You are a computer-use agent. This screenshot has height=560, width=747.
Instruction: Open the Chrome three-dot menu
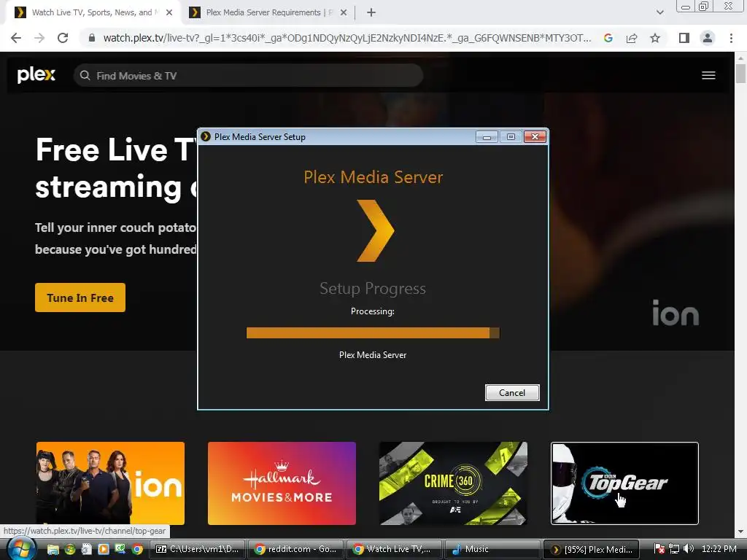(x=731, y=38)
